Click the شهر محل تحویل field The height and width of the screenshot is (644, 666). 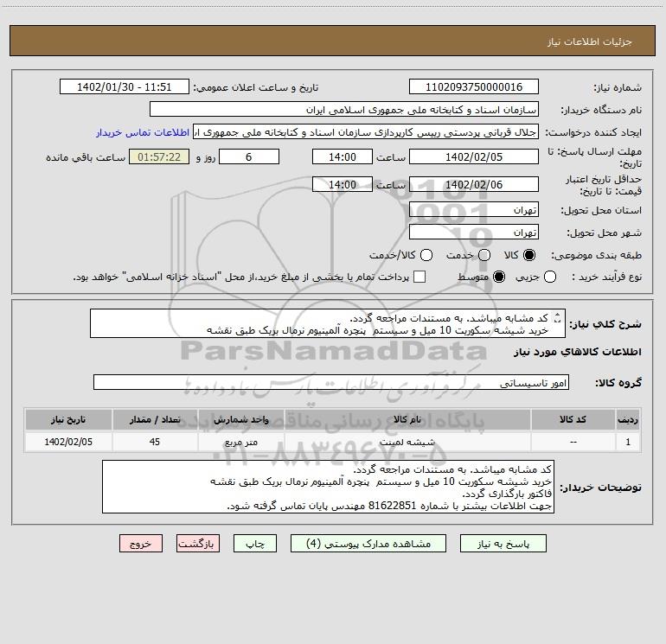474,233
